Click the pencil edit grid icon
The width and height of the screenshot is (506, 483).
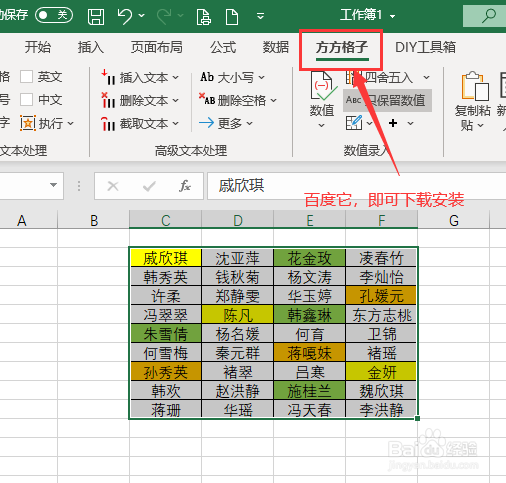pos(354,123)
